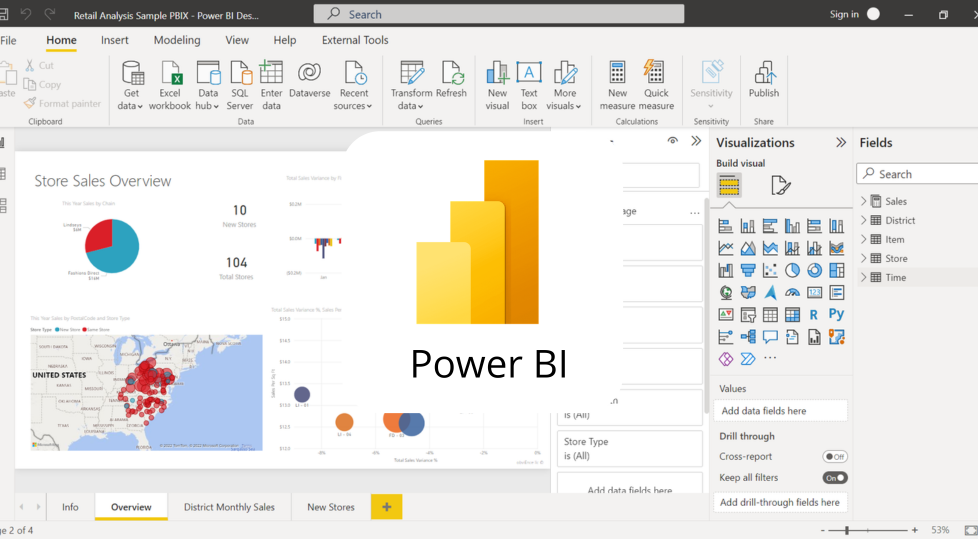
Task: Click the zoom in plus button
Action: click(x=914, y=530)
